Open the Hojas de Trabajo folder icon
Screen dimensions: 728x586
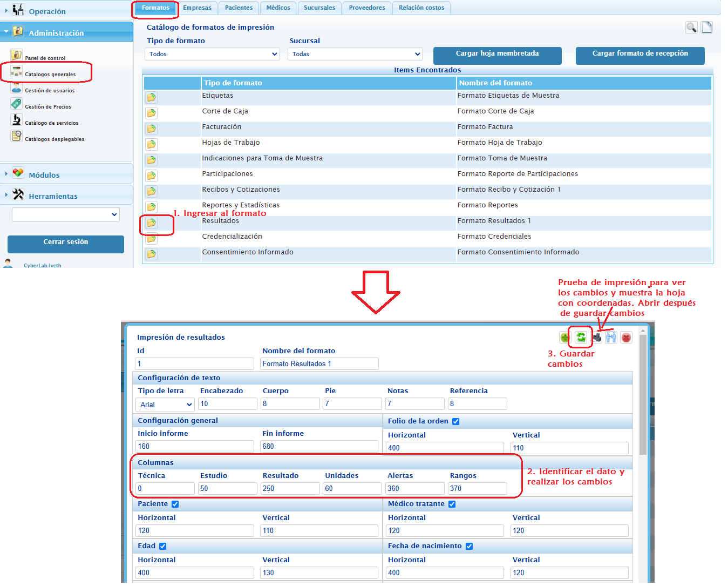pos(152,144)
